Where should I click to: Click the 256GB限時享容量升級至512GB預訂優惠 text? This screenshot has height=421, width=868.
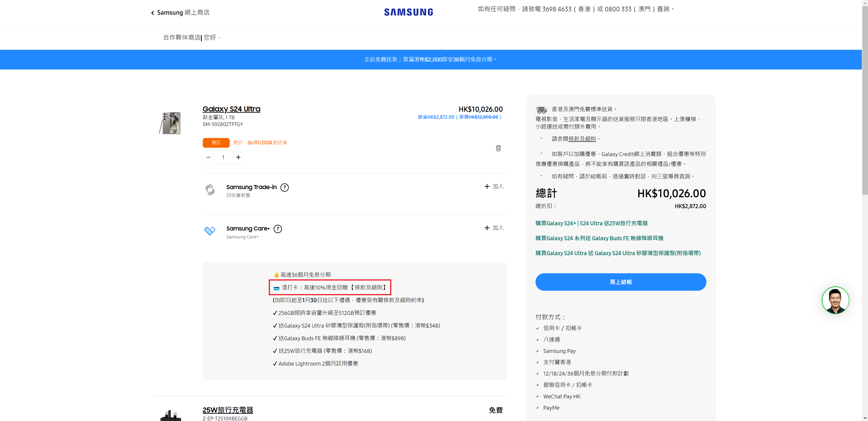tap(327, 313)
